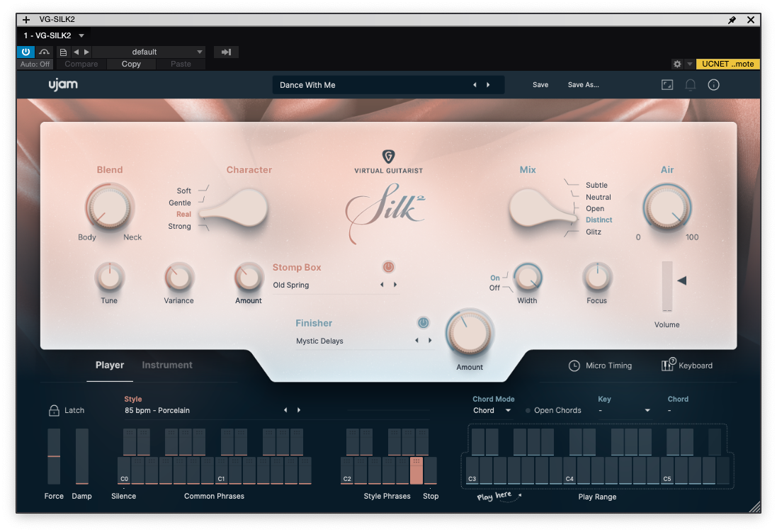Click the Volume slider arrow marker
The height and width of the screenshot is (532, 777).
[682, 281]
